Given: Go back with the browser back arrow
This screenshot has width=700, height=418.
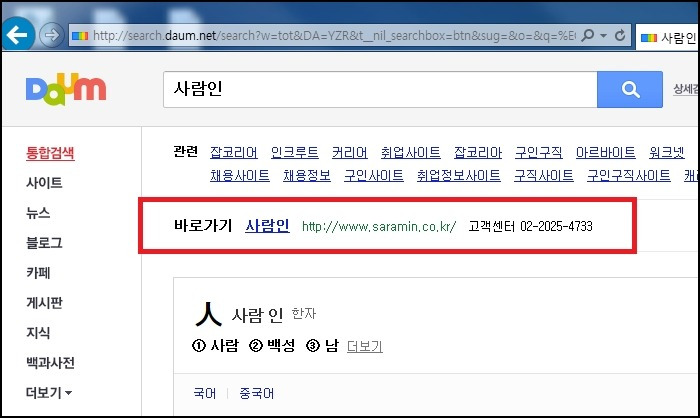Looking at the screenshot, I should 17,35.
